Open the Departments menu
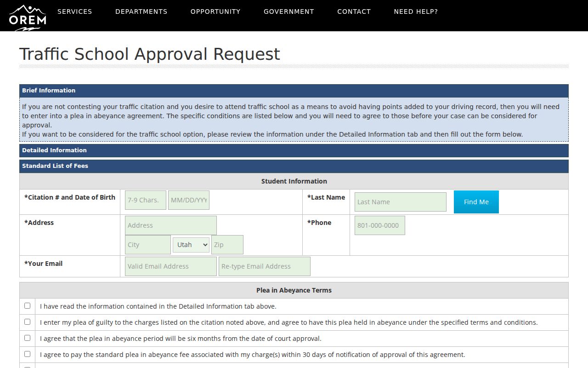 tap(141, 11)
